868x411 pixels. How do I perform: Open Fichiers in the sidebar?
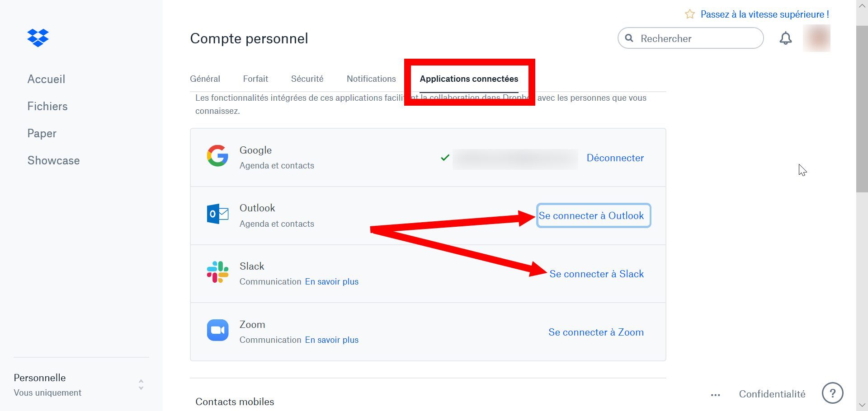coord(47,106)
